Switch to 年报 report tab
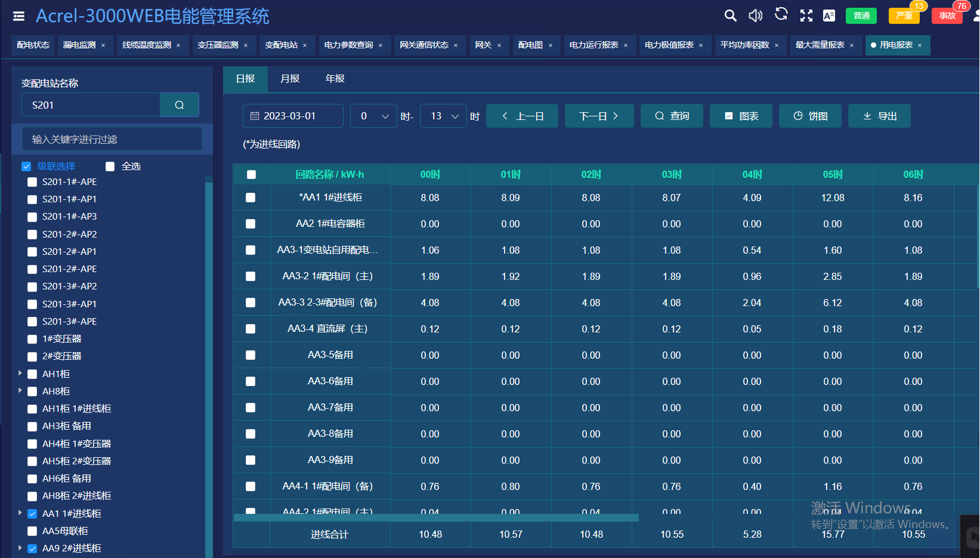Viewport: 980px width, 558px height. click(x=335, y=79)
